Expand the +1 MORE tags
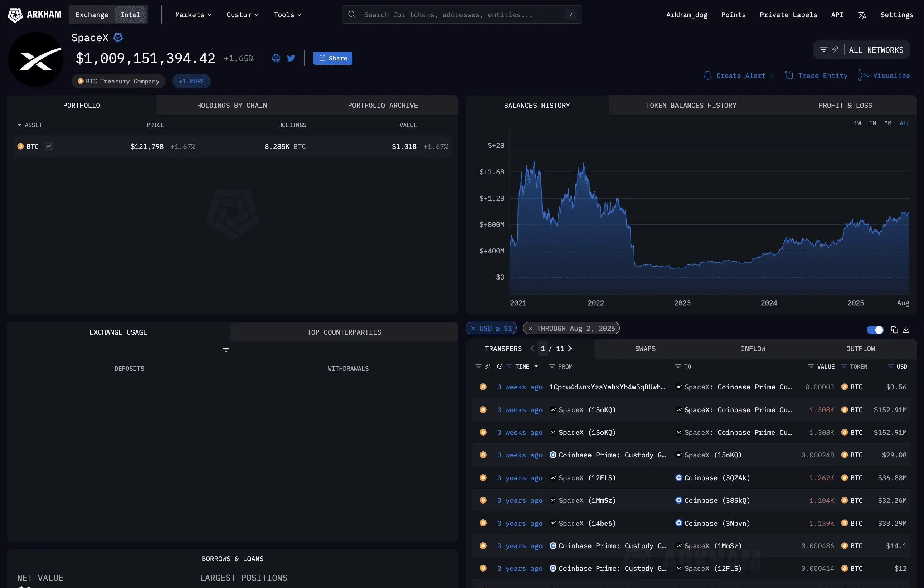Image resolution: width=924 pixels, height=588 pixels. [191, 81]
